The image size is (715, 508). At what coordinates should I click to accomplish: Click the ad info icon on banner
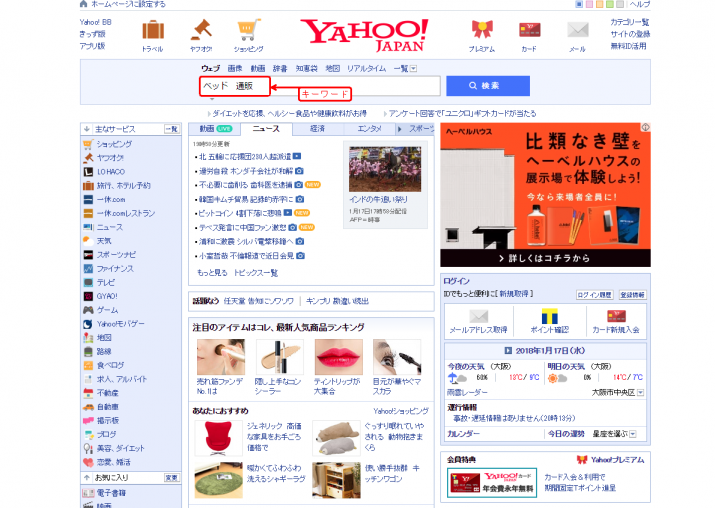click(645, 128)
